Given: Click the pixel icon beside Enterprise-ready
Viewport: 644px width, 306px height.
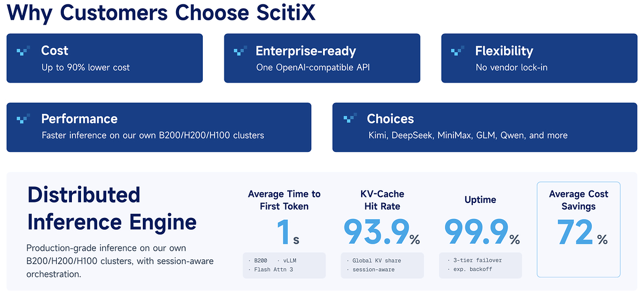Looking at the screenshot, I should pos(240,52).
